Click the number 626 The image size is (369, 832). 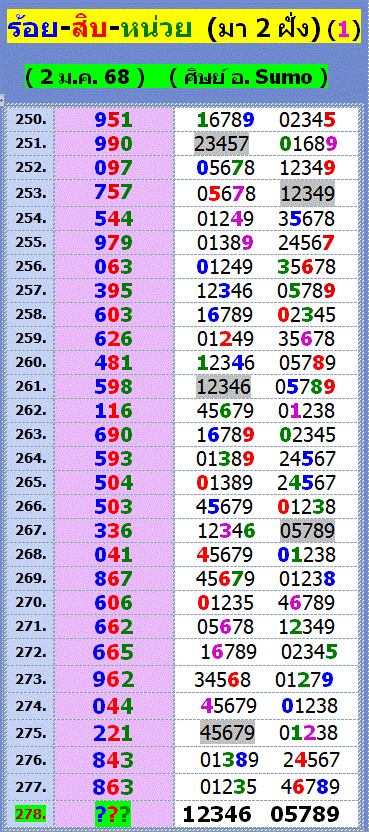114,339
